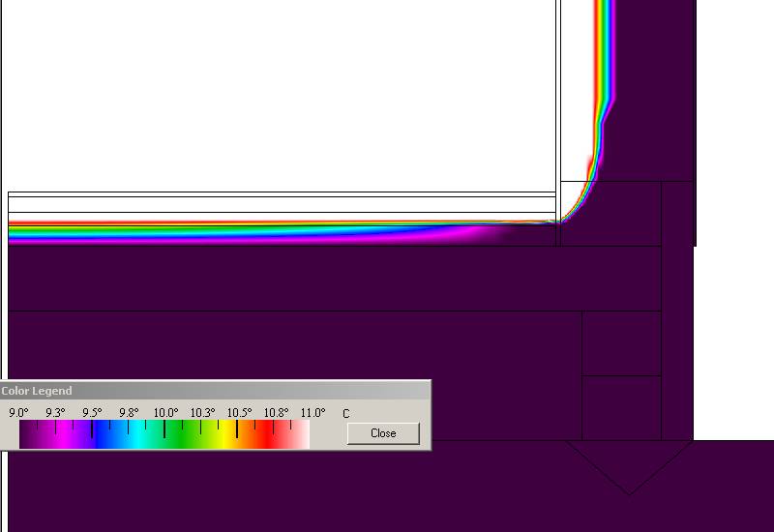Click the Close button in Color Legend

[383, 433]
